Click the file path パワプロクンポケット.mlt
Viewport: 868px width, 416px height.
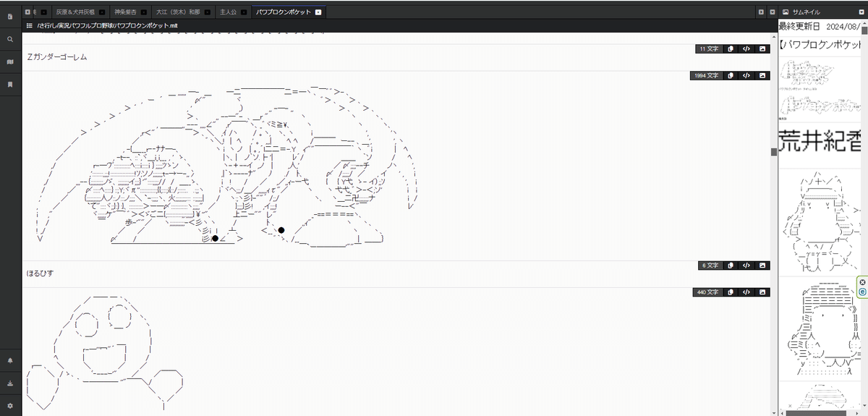pos(108,25)
